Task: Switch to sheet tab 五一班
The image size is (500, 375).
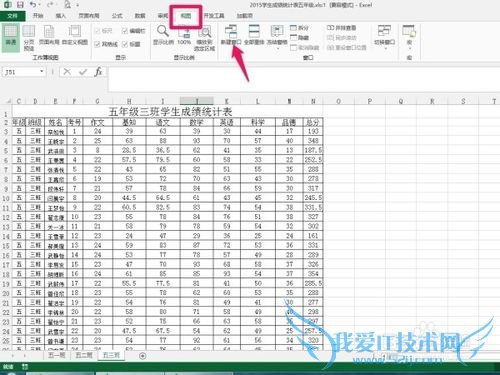Action: [56, 355]
